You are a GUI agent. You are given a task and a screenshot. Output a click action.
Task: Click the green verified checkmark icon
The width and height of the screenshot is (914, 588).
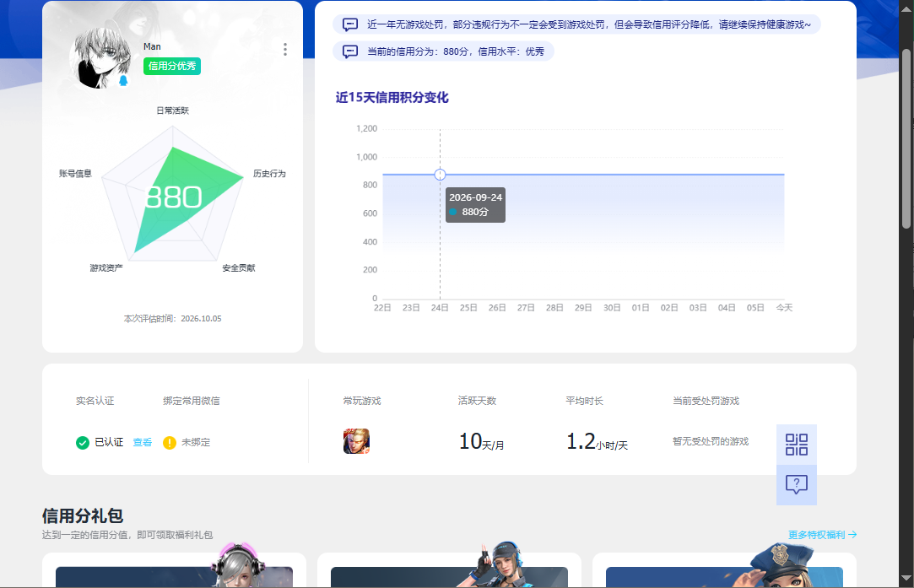(x=83, y=443)
